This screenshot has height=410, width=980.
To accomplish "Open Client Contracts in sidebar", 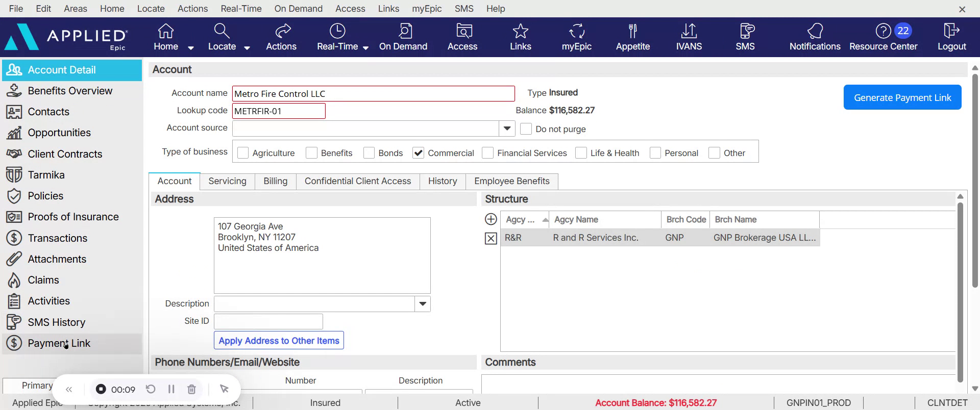I will [x=71, y=154].
